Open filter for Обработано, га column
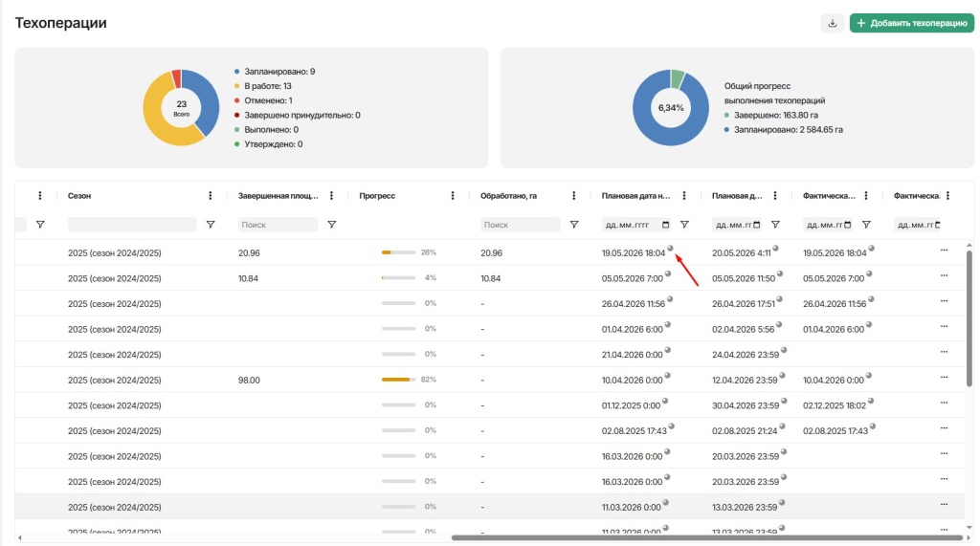This screenshot has width=980, height=546. (574, 225)
